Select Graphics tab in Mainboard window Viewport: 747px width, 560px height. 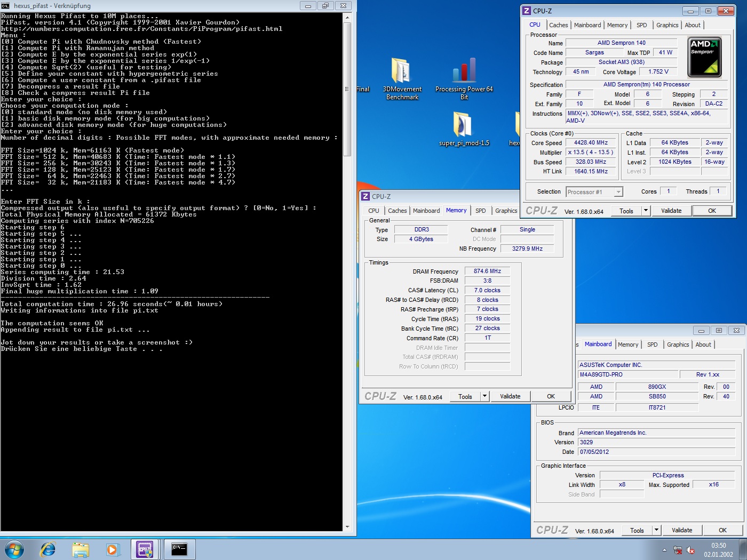click(678, 345)
